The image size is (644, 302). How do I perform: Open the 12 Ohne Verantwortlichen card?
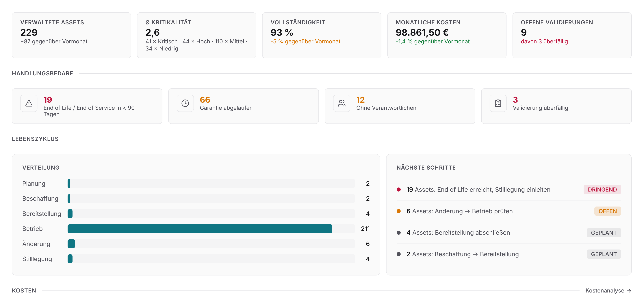[400, 106]
